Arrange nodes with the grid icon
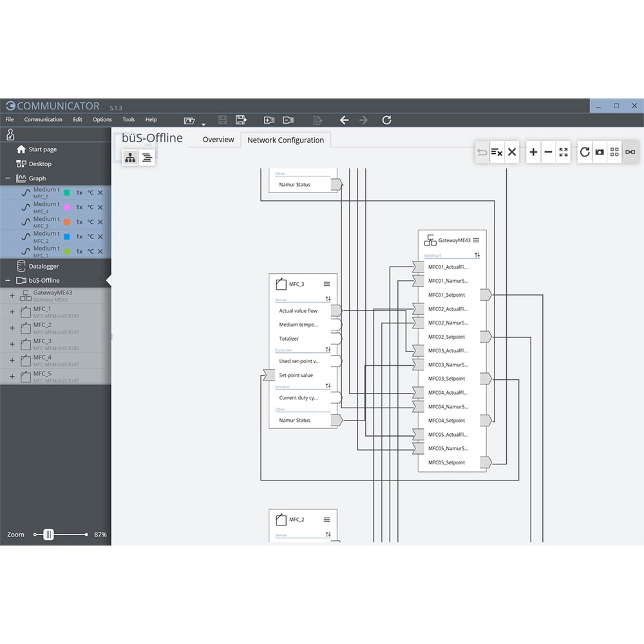Screen dimensions: 644x644 614,153
